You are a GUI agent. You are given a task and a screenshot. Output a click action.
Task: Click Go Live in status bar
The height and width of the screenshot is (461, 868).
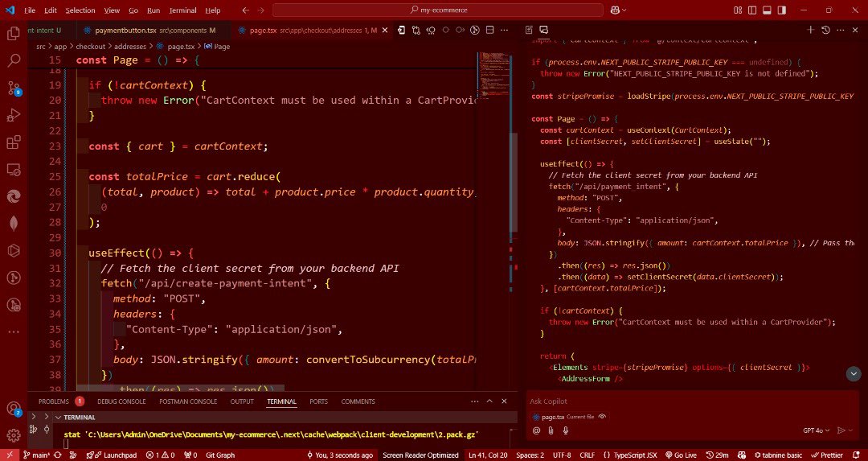click(681, 455)
